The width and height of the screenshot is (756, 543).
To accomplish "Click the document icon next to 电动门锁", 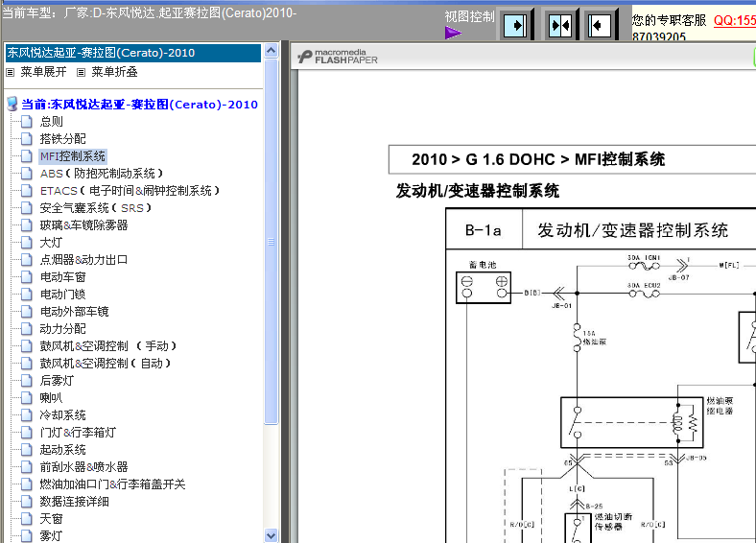I will point(27,295).
